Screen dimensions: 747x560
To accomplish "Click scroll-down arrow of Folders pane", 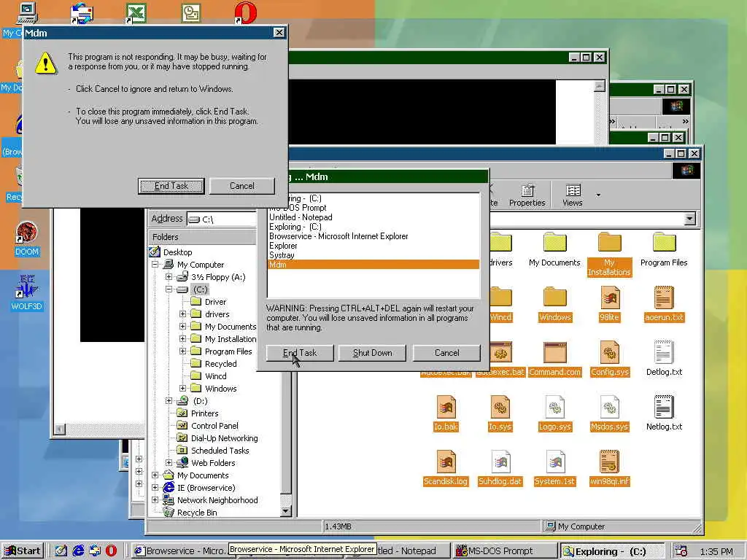I will [x=286, y=511].
